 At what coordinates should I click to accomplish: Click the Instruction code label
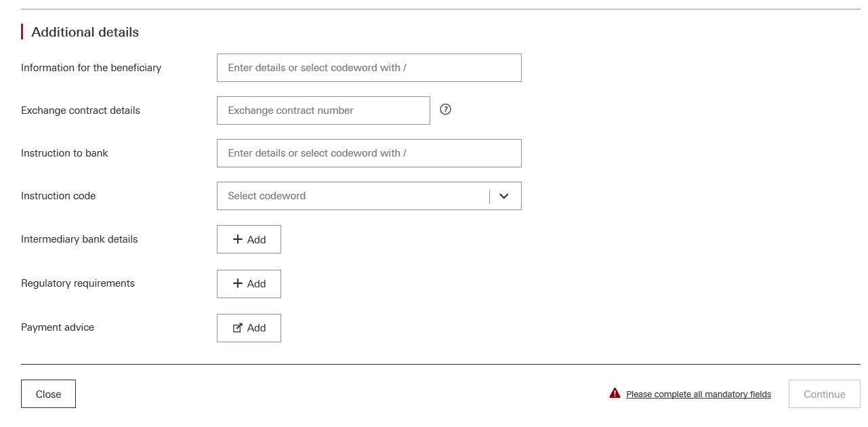(58, 196)
